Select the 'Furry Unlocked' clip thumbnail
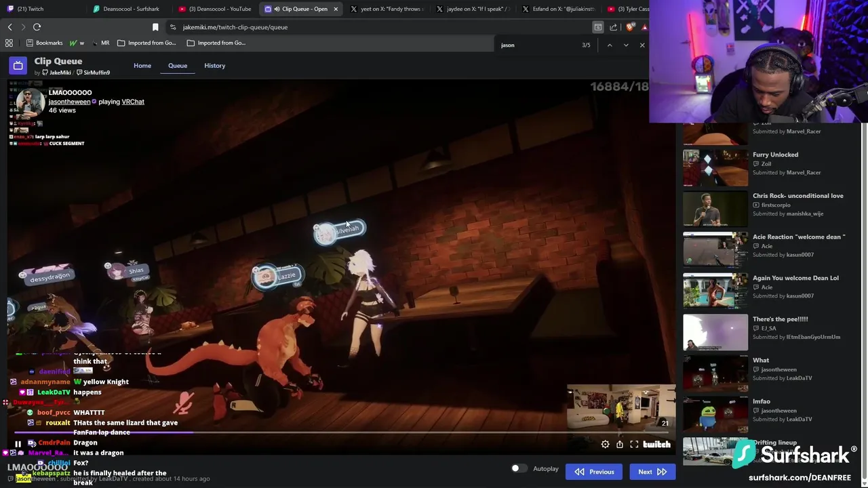868x488 pixels. point(715,167)
